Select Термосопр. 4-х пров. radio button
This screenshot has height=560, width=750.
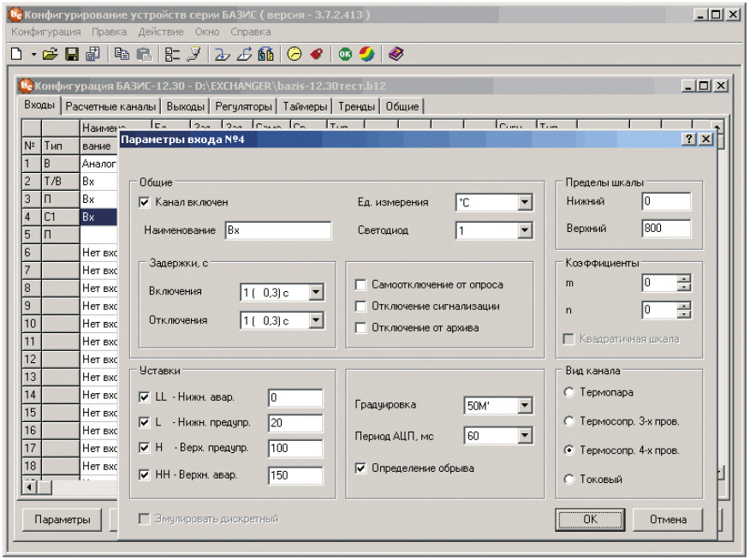pos(568,450)
